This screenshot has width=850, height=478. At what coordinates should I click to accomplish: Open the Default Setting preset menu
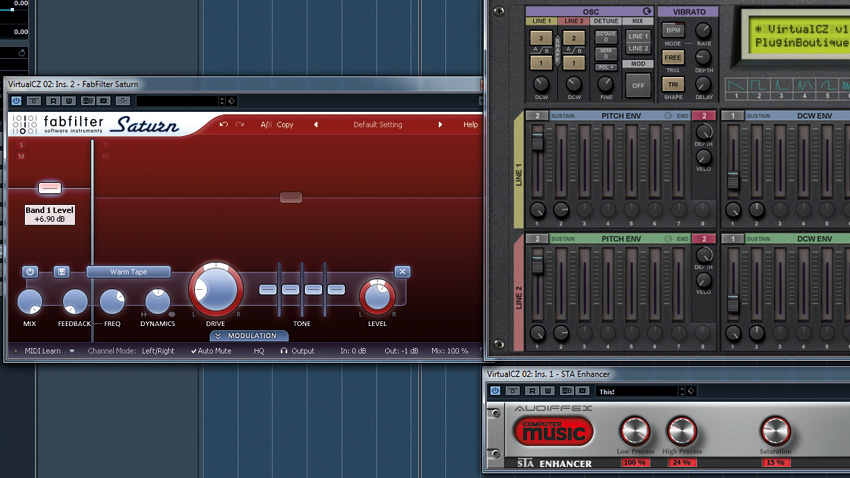pyautogui.click(x=378, y=125)
